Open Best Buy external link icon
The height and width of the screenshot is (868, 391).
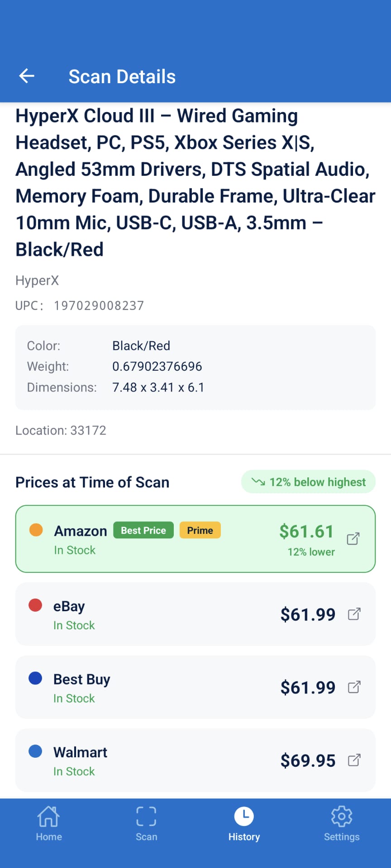coord(354,687)
